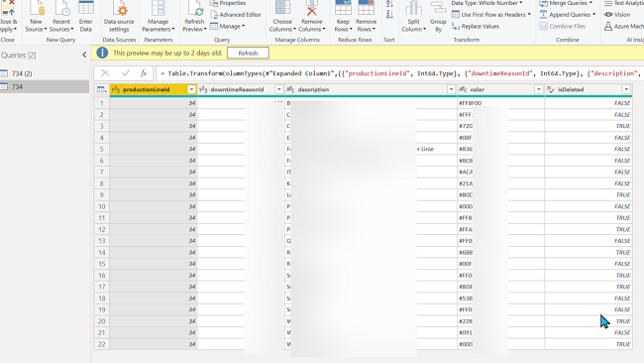Select row number 1
Image resolution: width=644 pixels, height=363 pixels.
pyautogui.click(x=101, y=103)
